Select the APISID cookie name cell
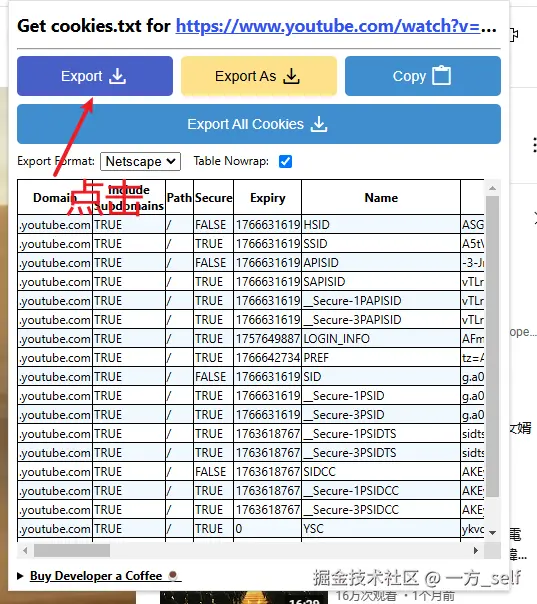The height and width of the screenshot is (604, 537). pyautogui.click(x=381, y=263)
